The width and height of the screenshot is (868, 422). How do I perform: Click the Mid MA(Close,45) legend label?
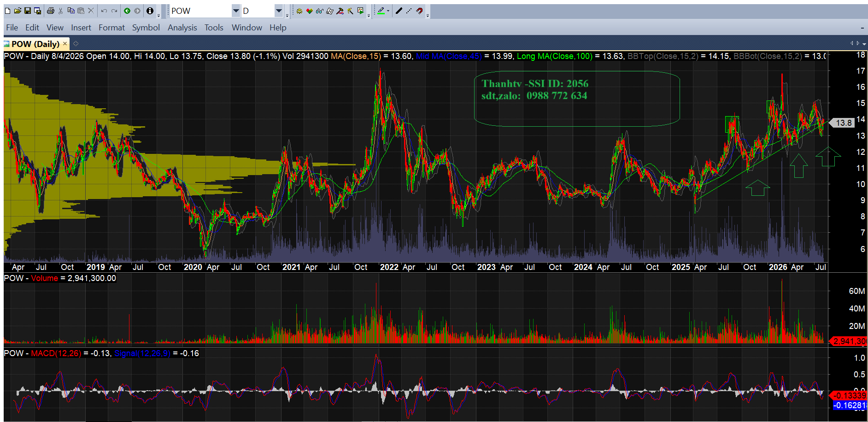point(449,56)
